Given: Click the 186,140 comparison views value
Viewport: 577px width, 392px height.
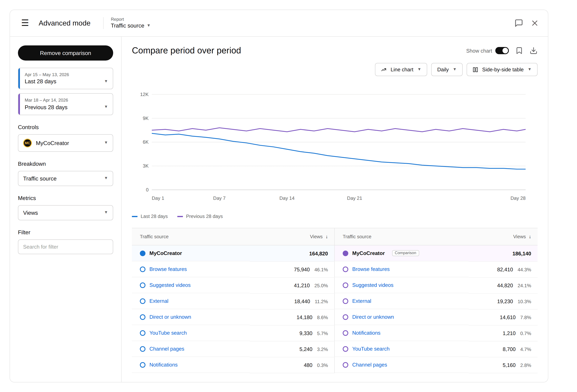Looking at the screenshot, I should coord(522,254).
